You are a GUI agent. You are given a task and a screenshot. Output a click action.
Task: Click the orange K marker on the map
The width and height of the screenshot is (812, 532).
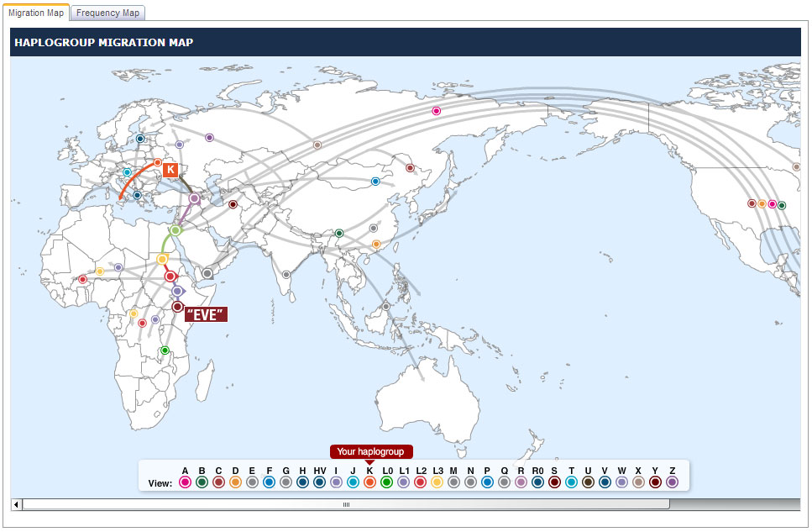point(170,170)
